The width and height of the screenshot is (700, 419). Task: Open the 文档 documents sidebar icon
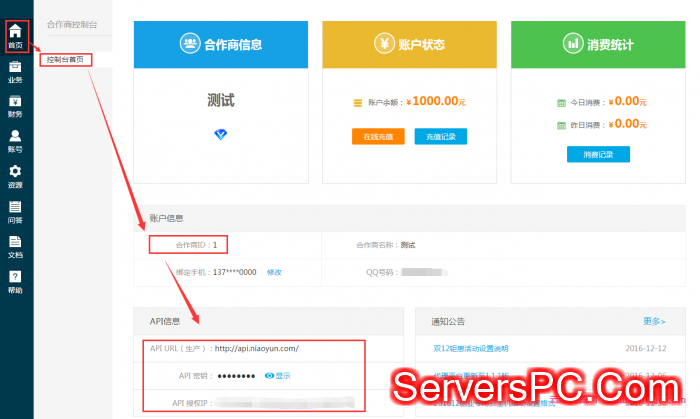(x=15, y=246)
